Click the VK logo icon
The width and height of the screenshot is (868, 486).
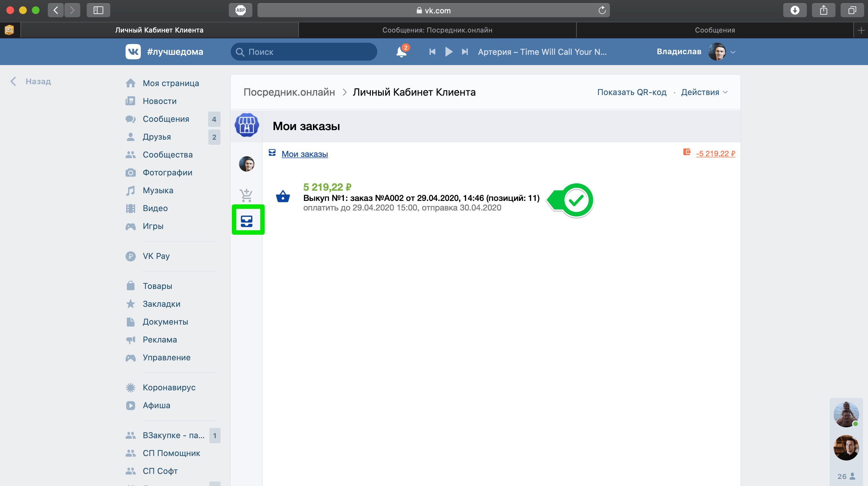(133, 52)
